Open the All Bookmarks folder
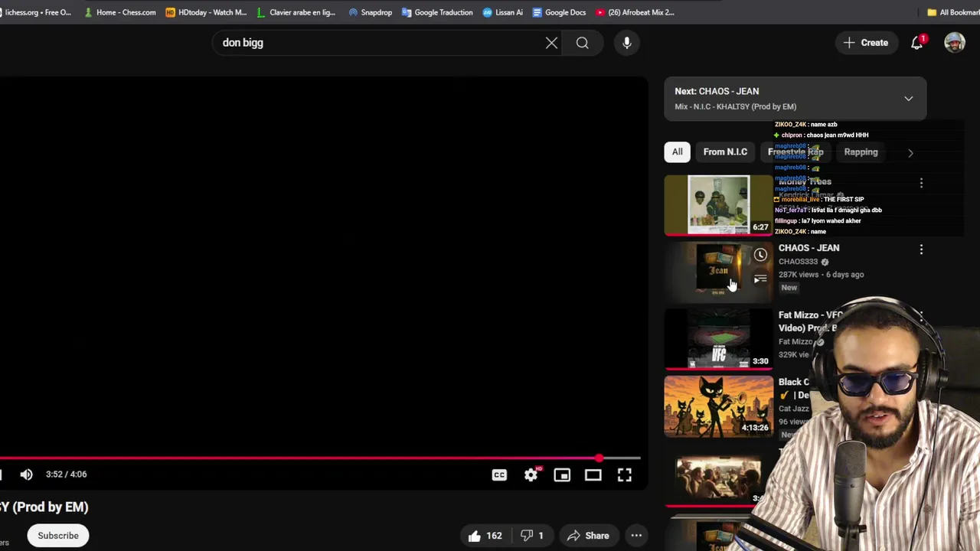980x551 pixels. (953, 12)
